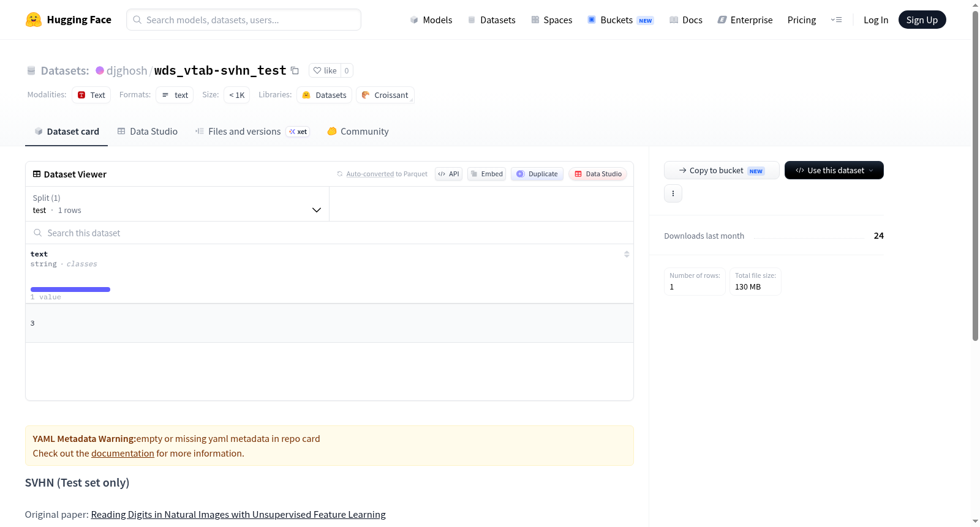Open Spaces in top navigation
The image size is (980, 527).
coord(551,20)
